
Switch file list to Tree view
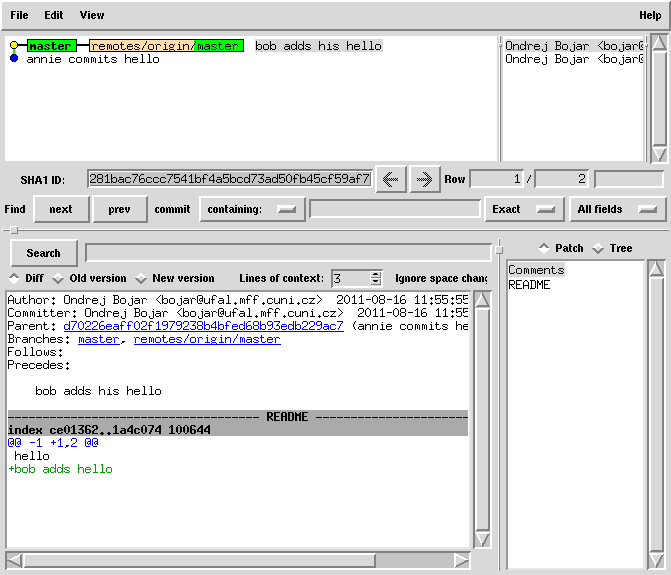pyautogui.click(x=598, y=248)
